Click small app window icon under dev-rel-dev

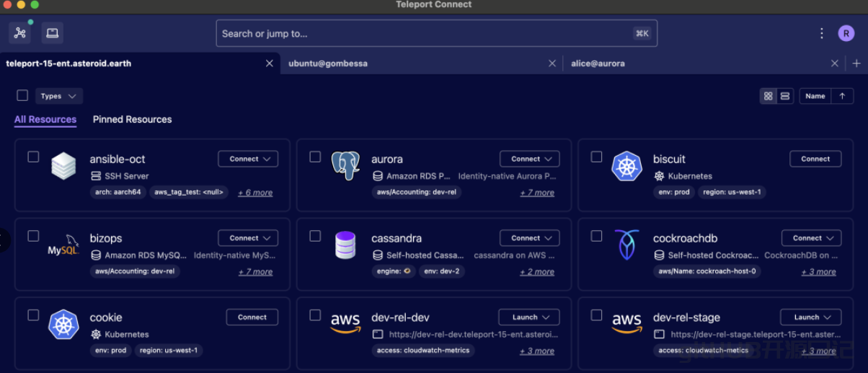(x=377, y=335)
